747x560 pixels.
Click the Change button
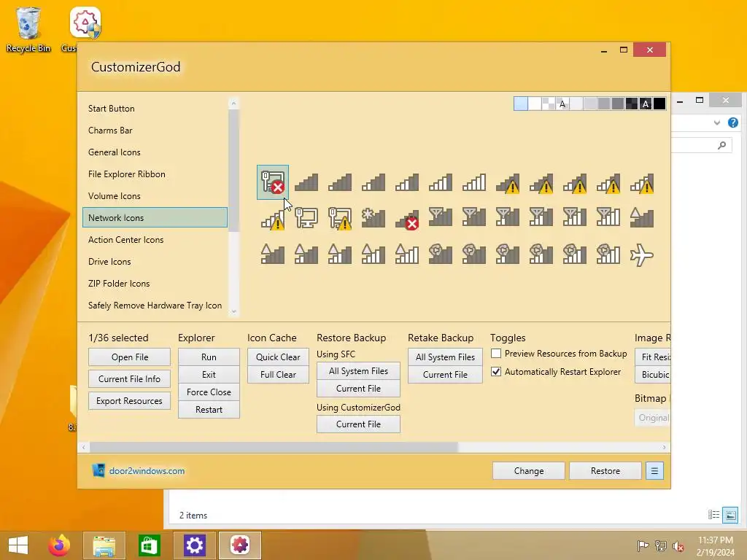click(x=529, y=471)
